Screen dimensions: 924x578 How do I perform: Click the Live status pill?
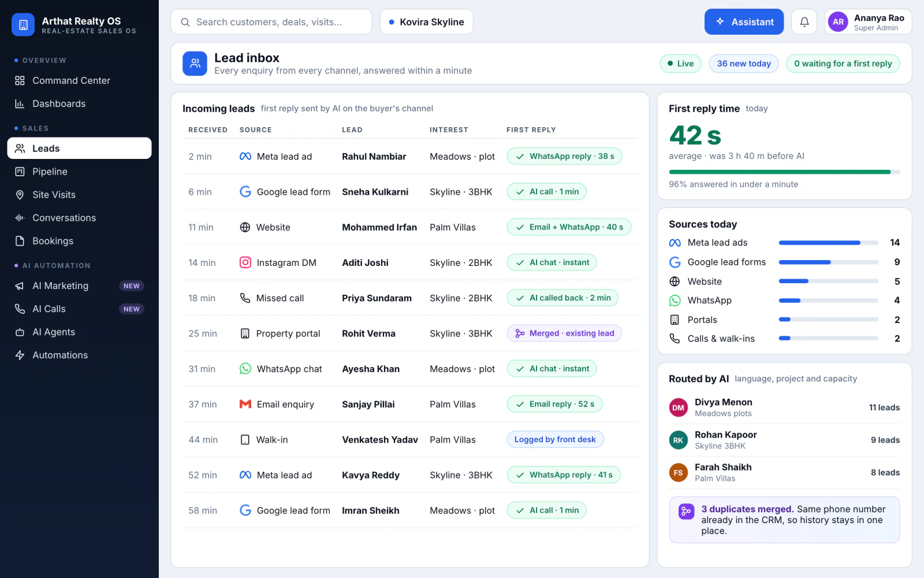tap(680, 64)
